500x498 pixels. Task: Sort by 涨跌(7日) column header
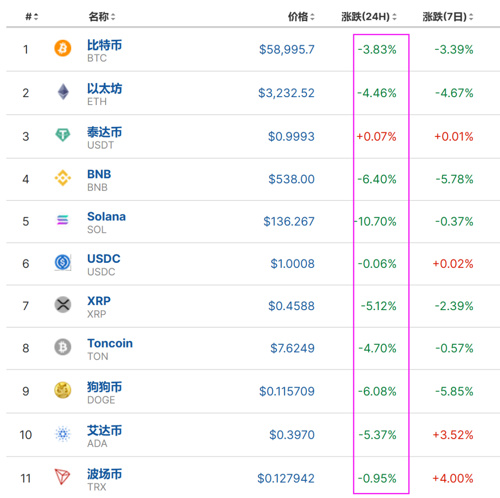tap(448, 17)
